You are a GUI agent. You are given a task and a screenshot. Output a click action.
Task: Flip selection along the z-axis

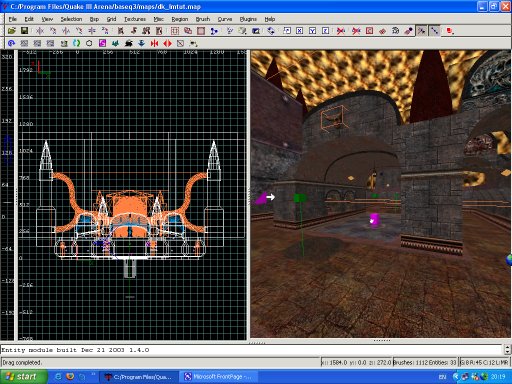[92, 31]
